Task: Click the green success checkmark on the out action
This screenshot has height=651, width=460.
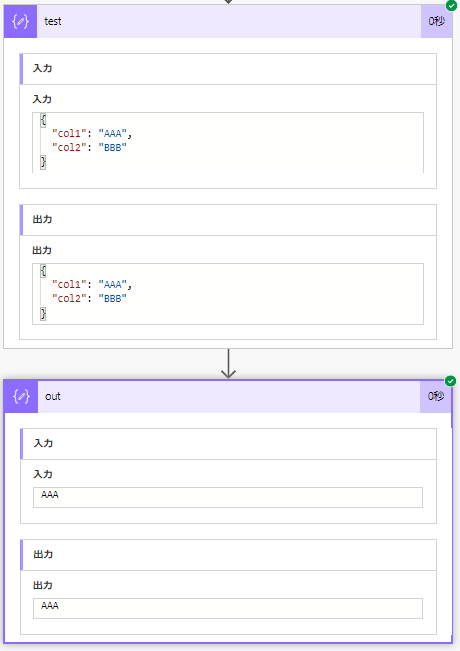Action: (x=450, y=381)
